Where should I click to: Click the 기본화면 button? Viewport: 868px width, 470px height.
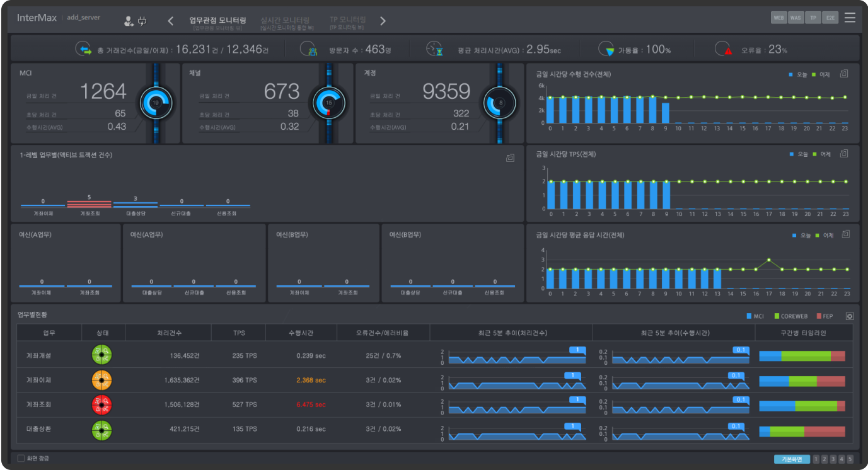[x=792, y=459]
